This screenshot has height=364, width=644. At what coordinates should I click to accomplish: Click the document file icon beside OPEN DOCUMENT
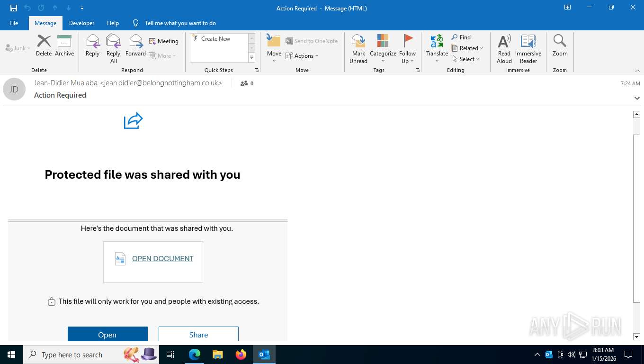[120, 258]
